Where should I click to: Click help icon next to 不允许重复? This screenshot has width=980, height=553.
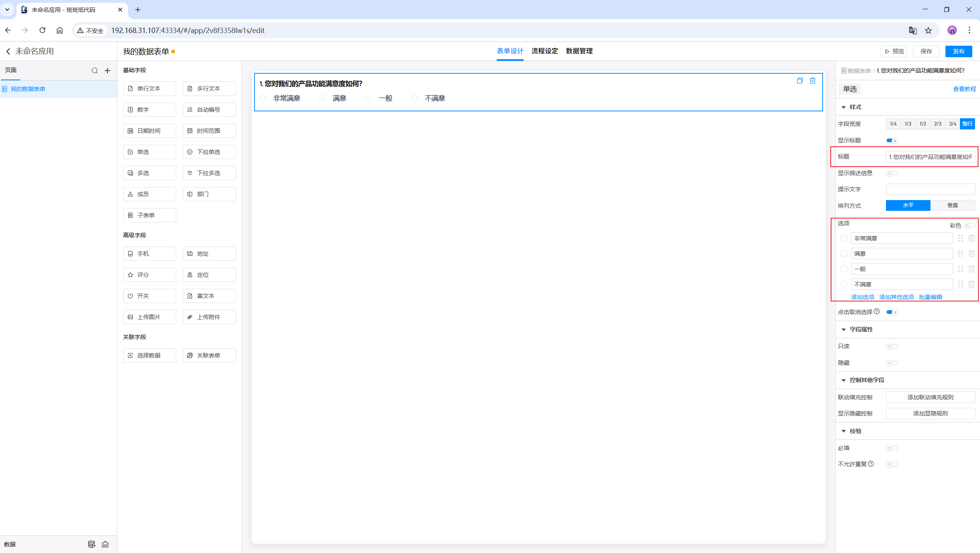pyautogui.click(x=871, y=464)
